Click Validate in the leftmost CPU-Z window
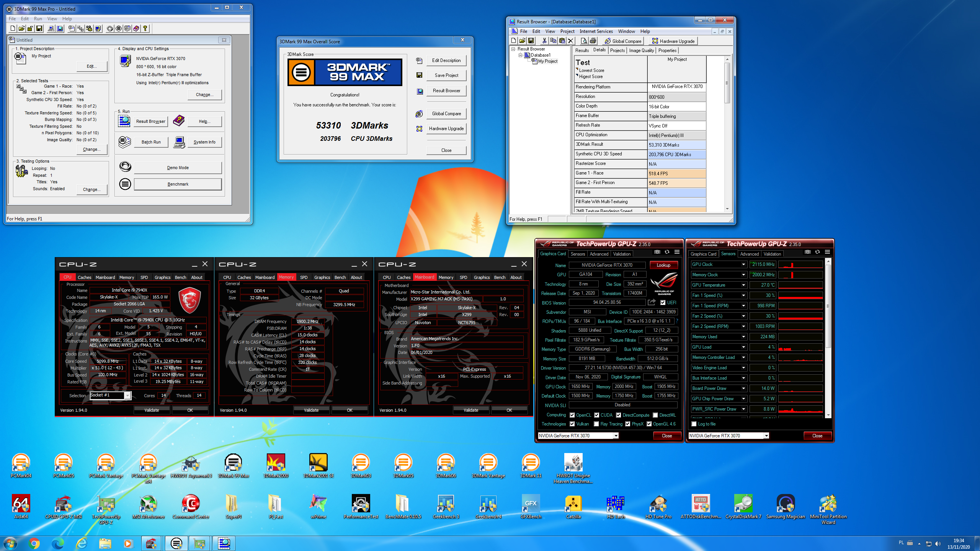Screen dimensions: 980x551 tap(152, 410)
